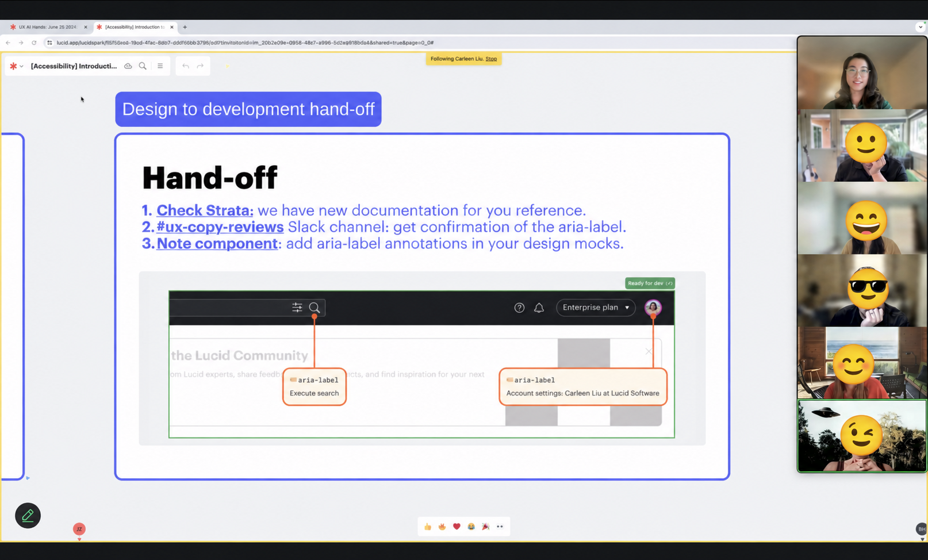Select the UFO background participant tile
Screen dimensions: 928x560
pos(862,436)
